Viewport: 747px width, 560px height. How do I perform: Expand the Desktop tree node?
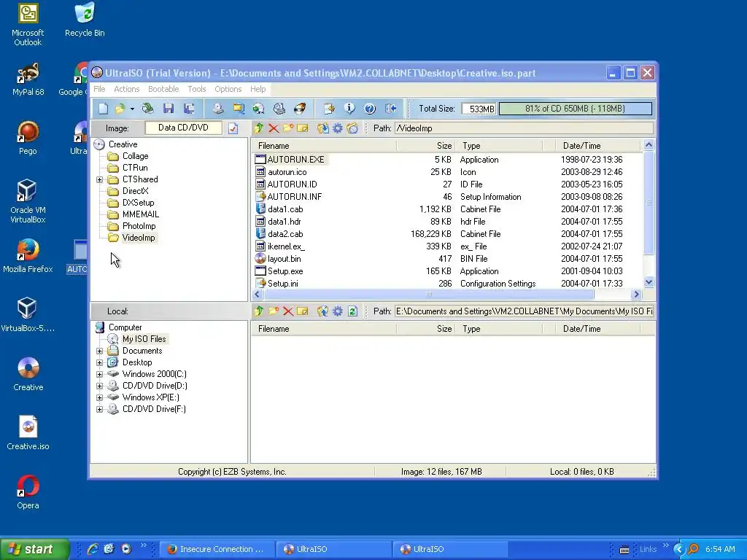point(99,363)
